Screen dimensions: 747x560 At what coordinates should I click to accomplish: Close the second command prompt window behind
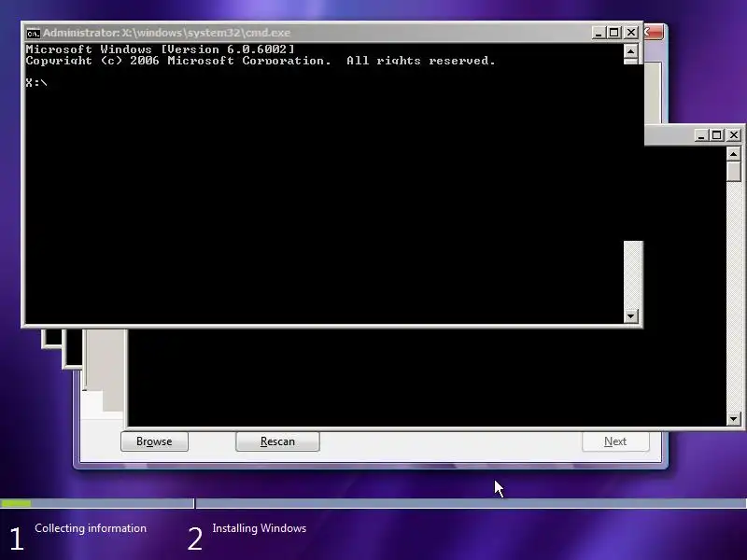click(x=734, y=135)
